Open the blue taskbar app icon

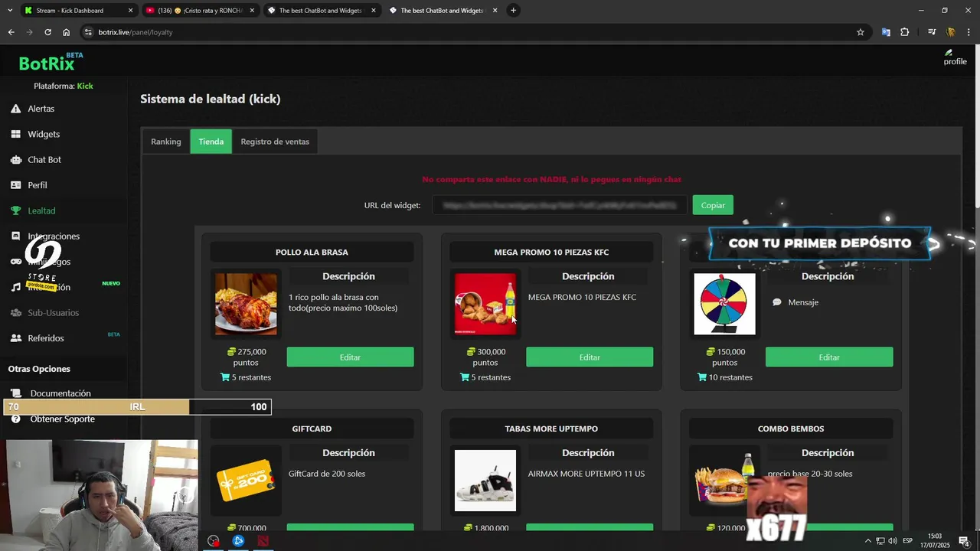(238, 540)
